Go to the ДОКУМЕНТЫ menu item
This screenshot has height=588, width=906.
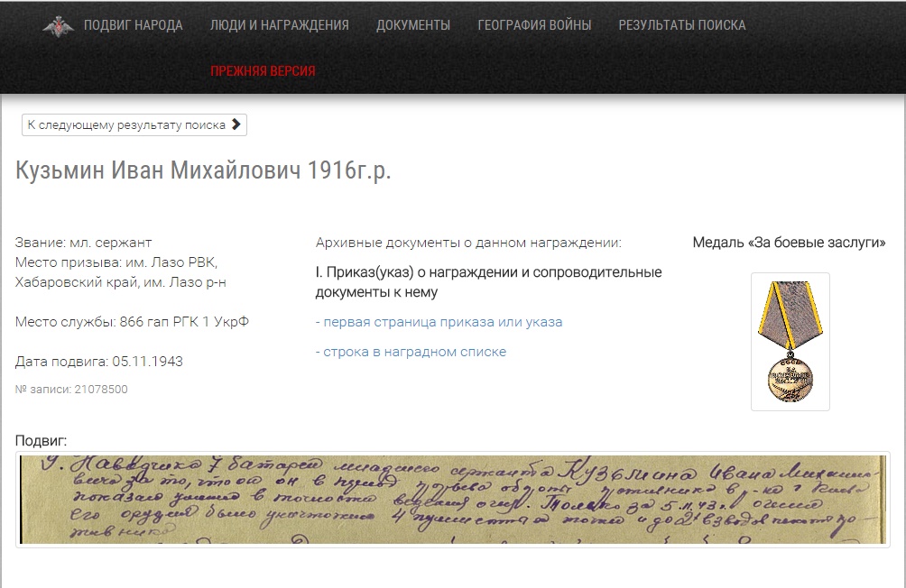click(x=413, y=25)
